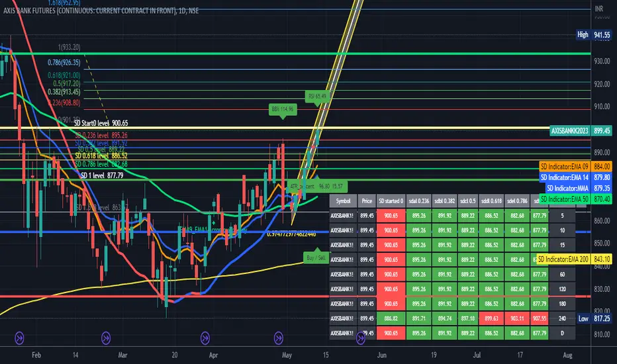Click the Low 817.25 price label

(x=594, y=318)
